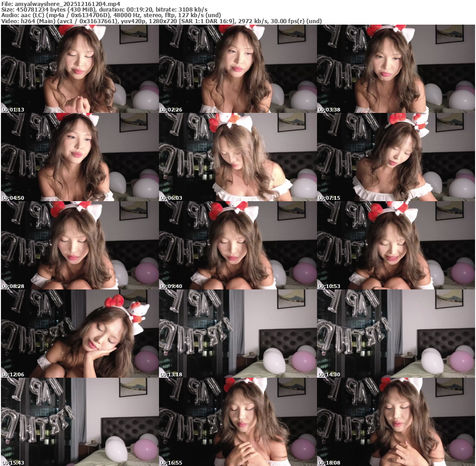
Task: Open the empty room frame at 00:13:18
Action: point(238,334)
